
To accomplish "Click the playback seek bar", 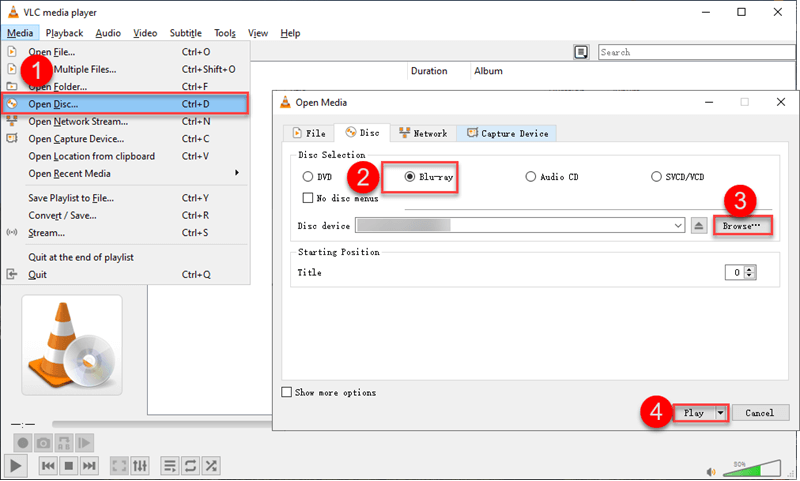I will coord(162,424).
